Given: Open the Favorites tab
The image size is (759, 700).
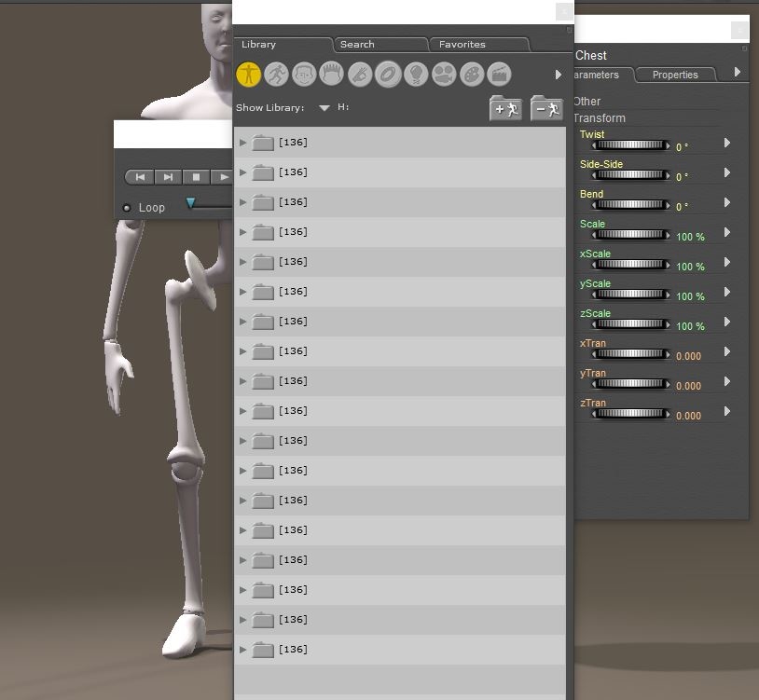Looking at the screenshot, I should click(x=462, y=44).
